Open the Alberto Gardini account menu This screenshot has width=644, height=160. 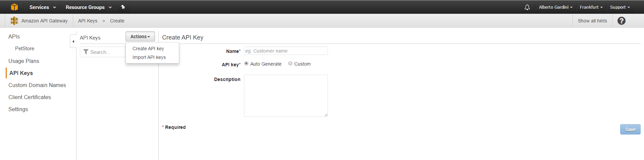click(x=555, y=7)
